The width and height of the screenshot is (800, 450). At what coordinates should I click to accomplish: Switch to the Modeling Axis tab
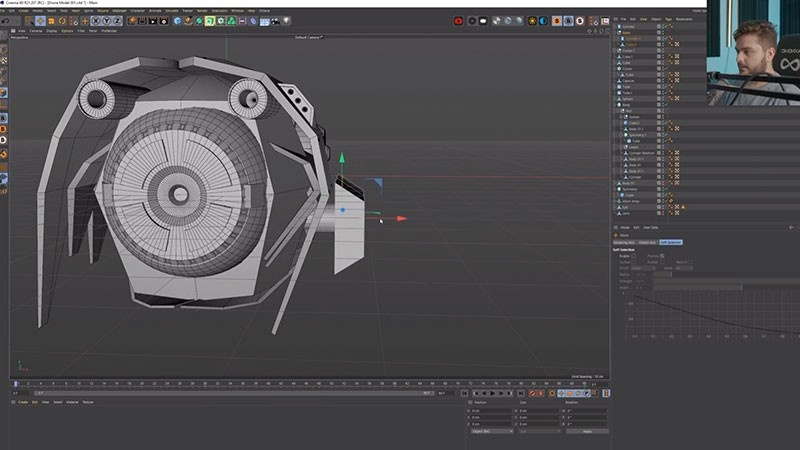(x=623, y=242)
